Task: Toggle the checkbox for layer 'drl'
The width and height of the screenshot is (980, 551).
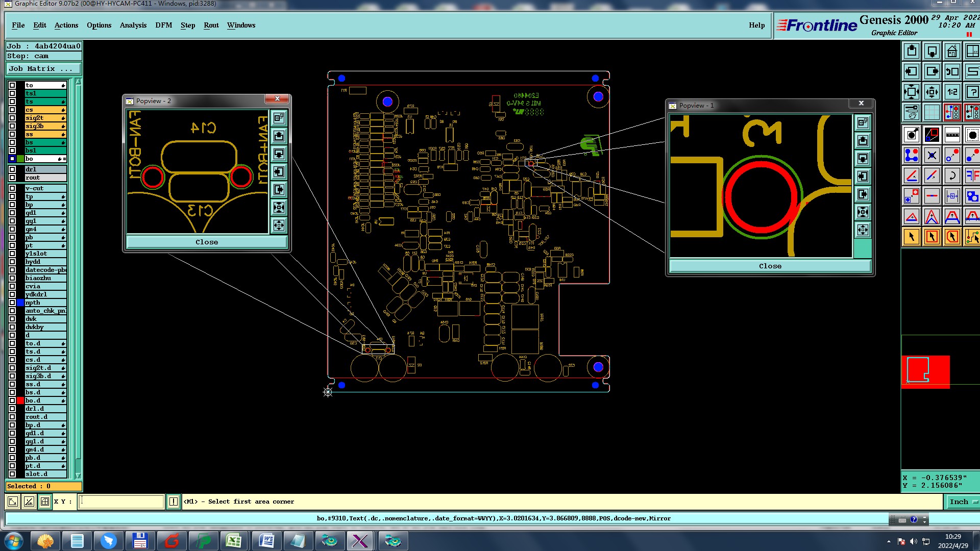Action: point(12,169)
